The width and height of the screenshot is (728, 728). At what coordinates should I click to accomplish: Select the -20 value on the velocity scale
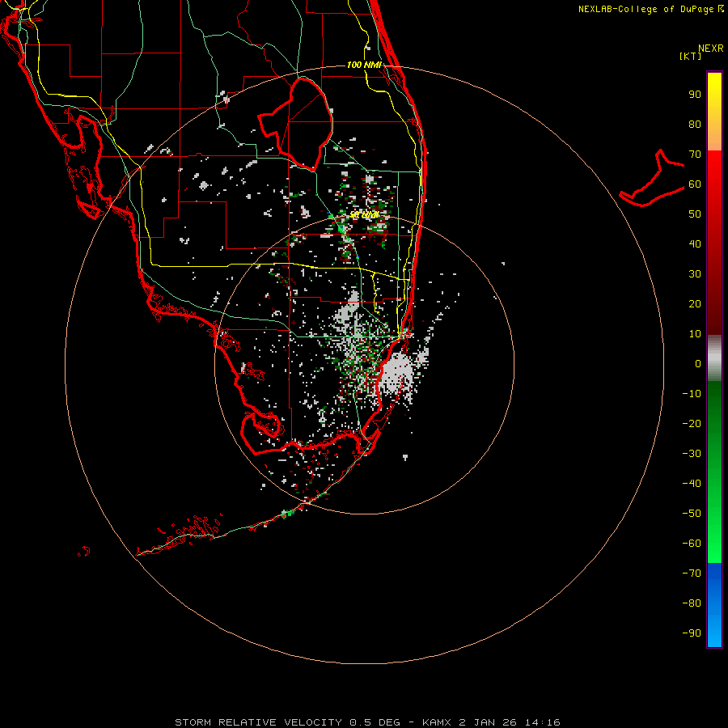692,423
